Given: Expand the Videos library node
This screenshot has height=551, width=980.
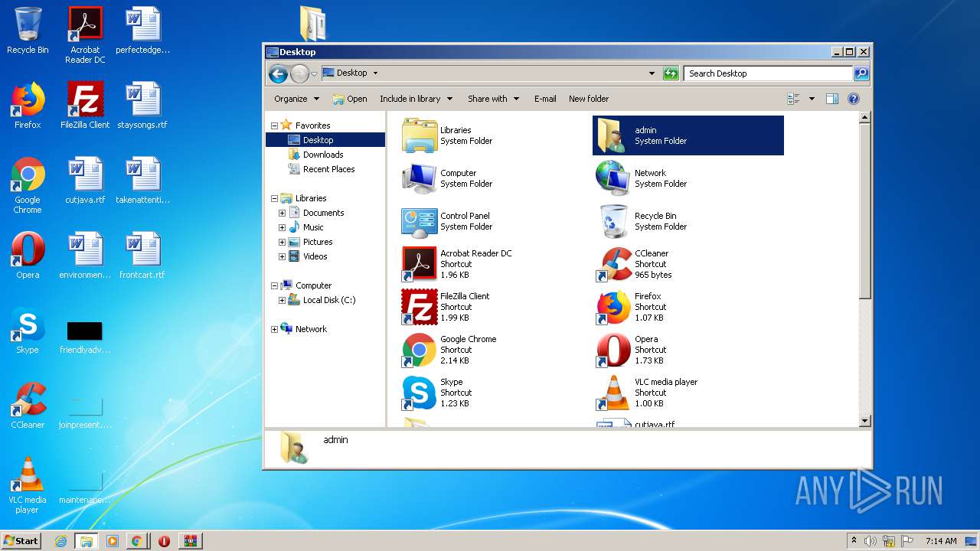Looking at the screenshot, I should (282, 256).
